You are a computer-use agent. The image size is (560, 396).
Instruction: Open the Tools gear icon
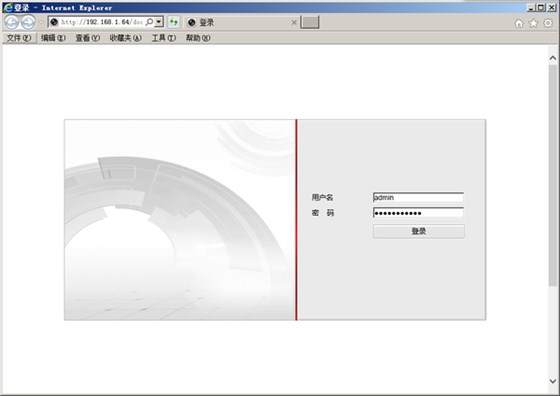(548, 23)
